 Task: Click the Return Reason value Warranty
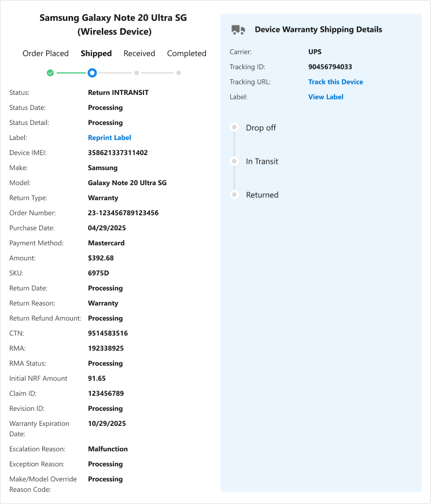pos(103,303)
